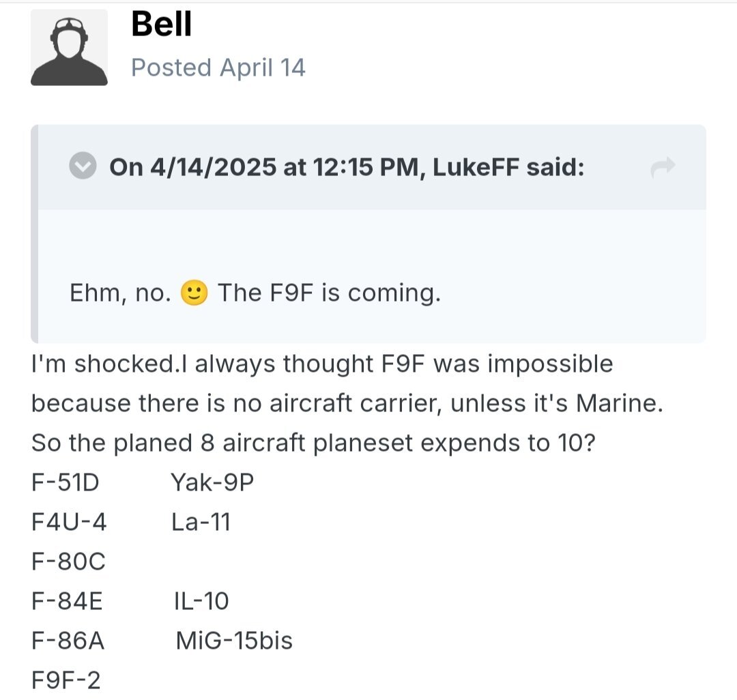Click the F-86A list entry
Image resolution: width=737 pixels, height=700 pixels.
68,641
